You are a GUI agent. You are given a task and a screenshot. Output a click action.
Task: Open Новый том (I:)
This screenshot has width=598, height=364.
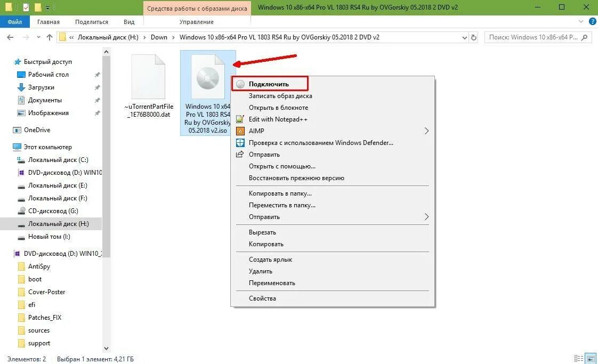(49, 237)
